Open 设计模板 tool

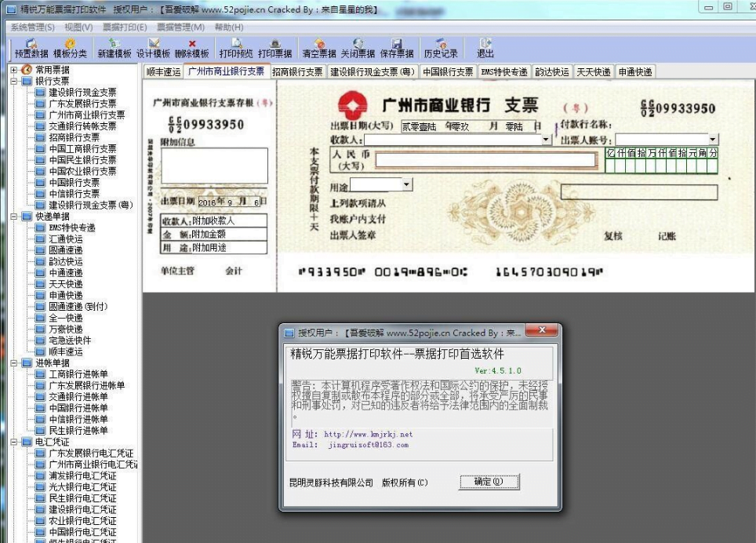154,48
